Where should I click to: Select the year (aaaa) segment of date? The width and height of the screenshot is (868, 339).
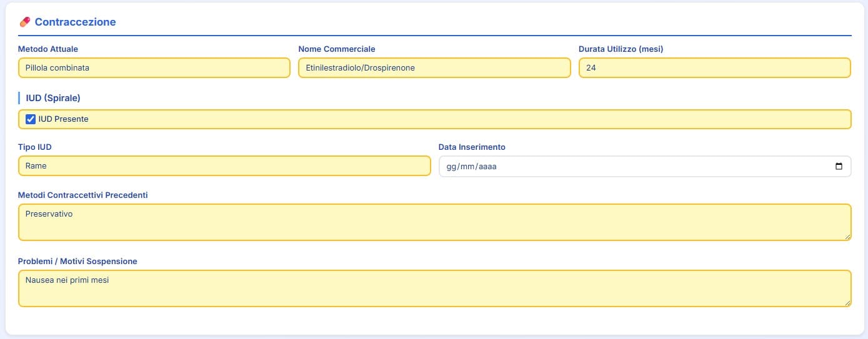tap(487, 167)
